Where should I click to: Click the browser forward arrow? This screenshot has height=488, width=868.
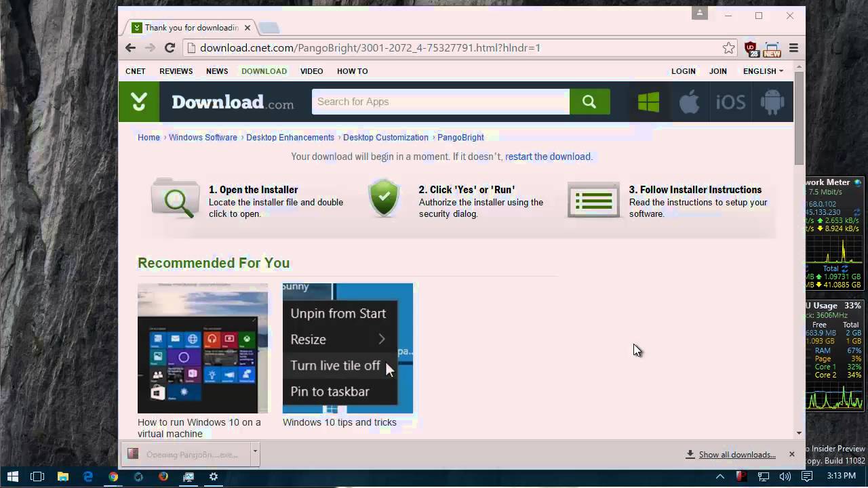pos(150,47)
